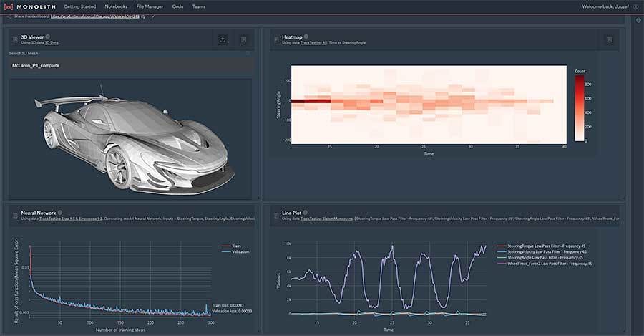644x336 pixels.
Task: Click the 'Validation loss: 0.00093' annotation
Action: pos(232,312)
